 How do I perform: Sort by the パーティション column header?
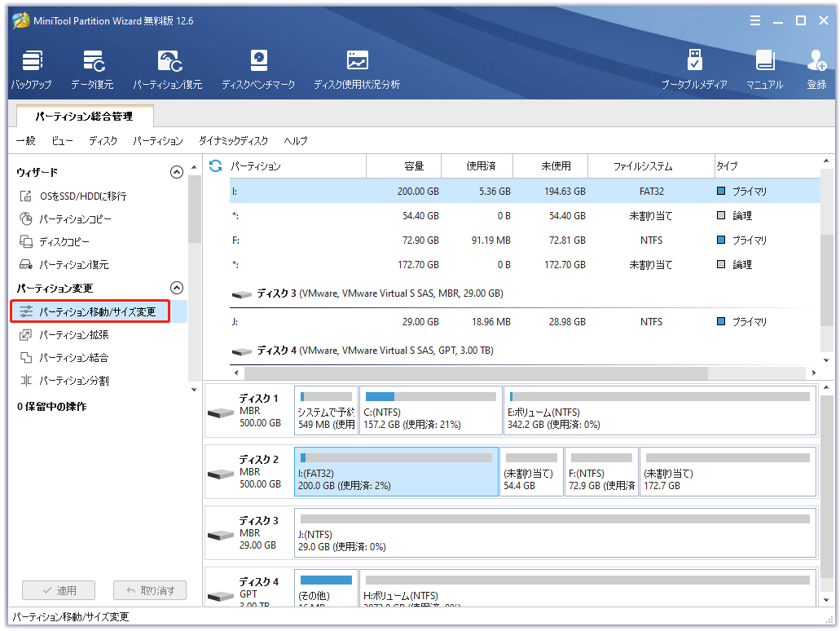pyautogui.click(x=297, y=166)
